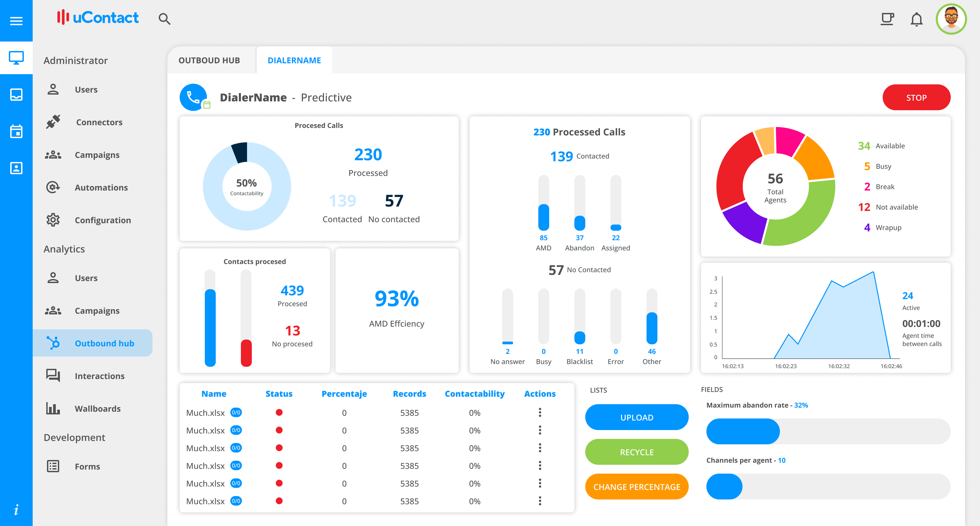This screenshot has width=980, height=526.
Task: Open the user avatar profile menu
Action: click(951, 19)
